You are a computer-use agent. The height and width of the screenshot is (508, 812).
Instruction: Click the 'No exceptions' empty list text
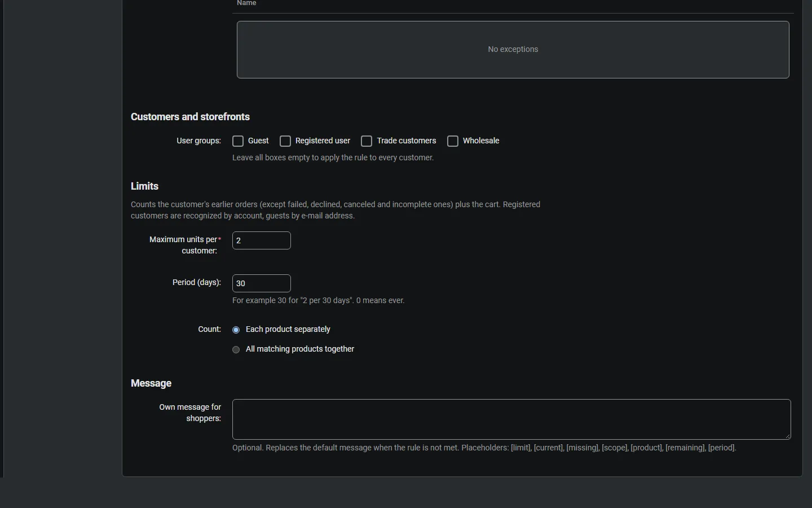513,50
